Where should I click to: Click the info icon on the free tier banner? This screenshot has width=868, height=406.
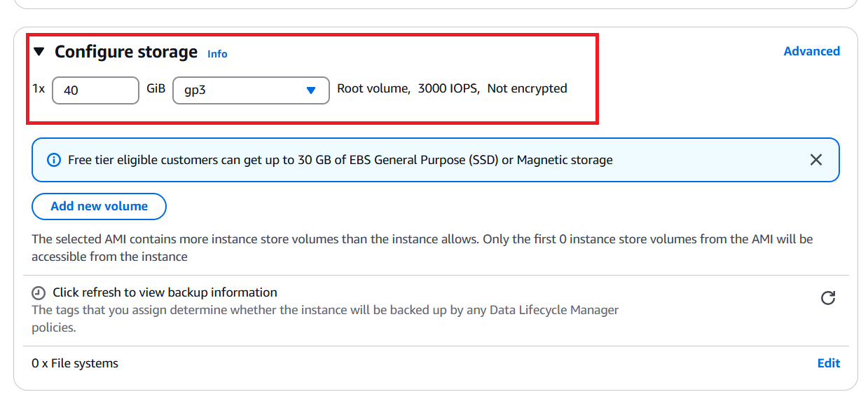(x=55, y=160)
